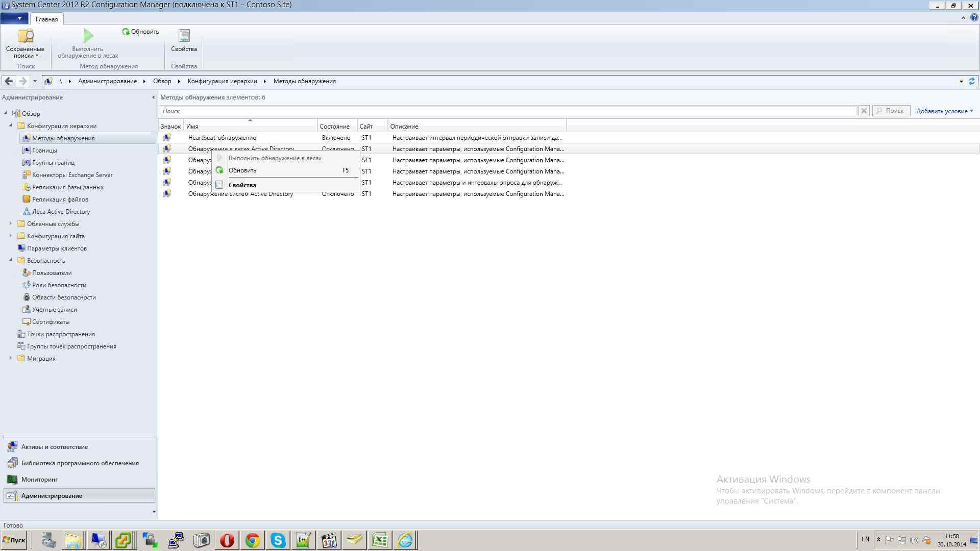This screenshot has height=551, width=980.
Task: Select the Границы tree item
Action: 44,151
